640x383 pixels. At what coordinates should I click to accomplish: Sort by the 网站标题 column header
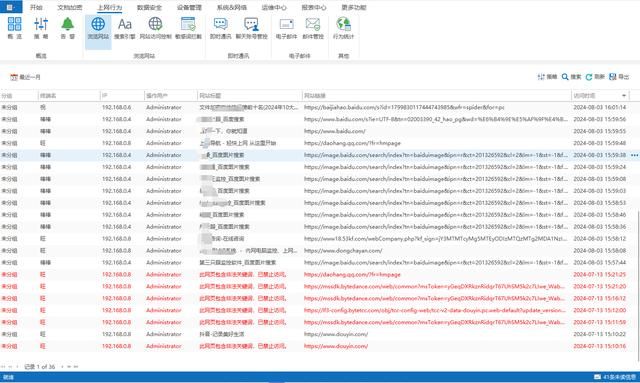[249, 96]
